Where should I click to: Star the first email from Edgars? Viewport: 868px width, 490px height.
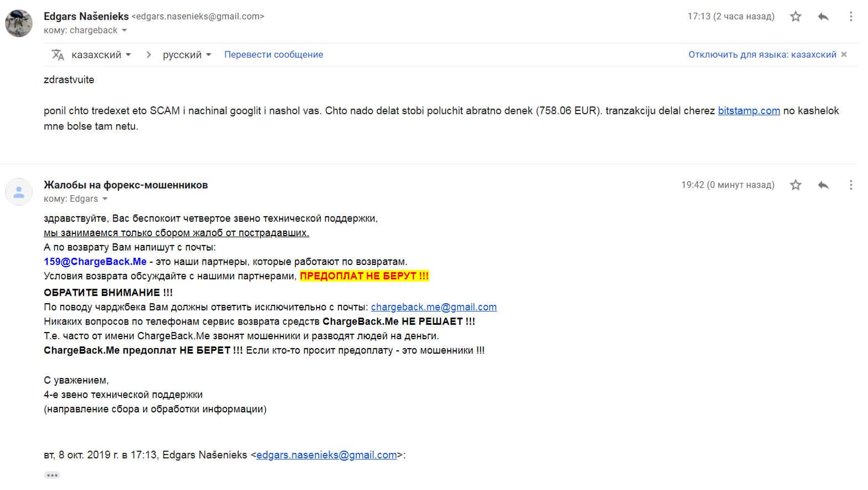pyautogui.click(x=795, y=17)
